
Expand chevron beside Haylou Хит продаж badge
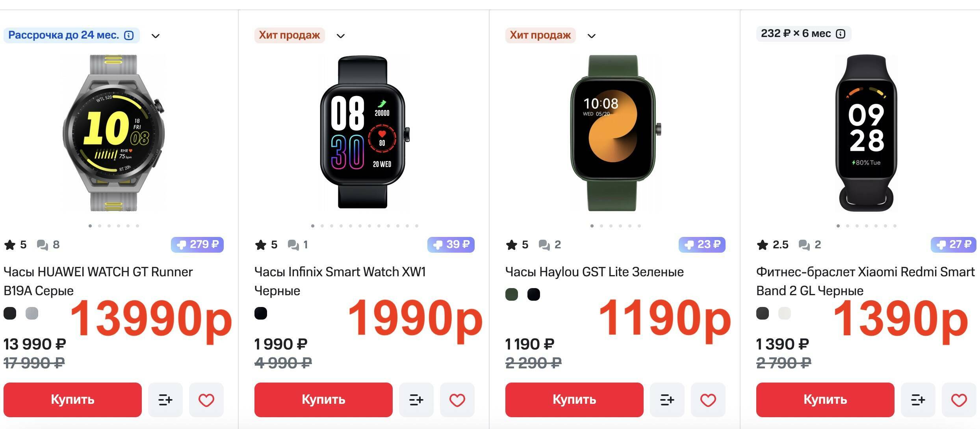(x=592, y=36)
